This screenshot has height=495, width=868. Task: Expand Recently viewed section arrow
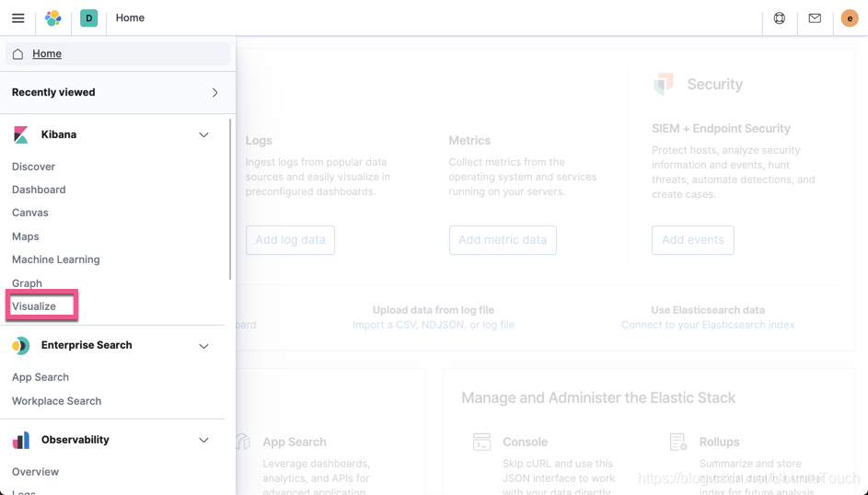[214, 92]
